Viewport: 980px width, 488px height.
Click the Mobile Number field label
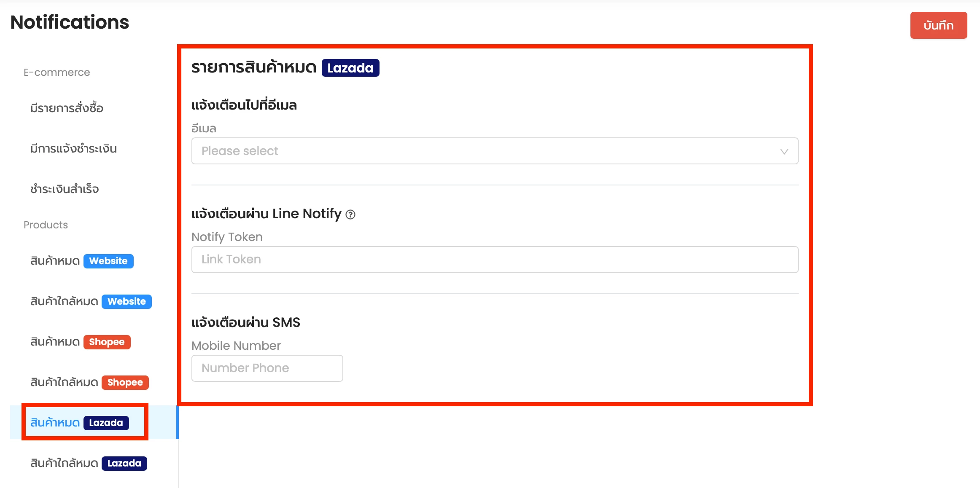[x=236, y=346]
